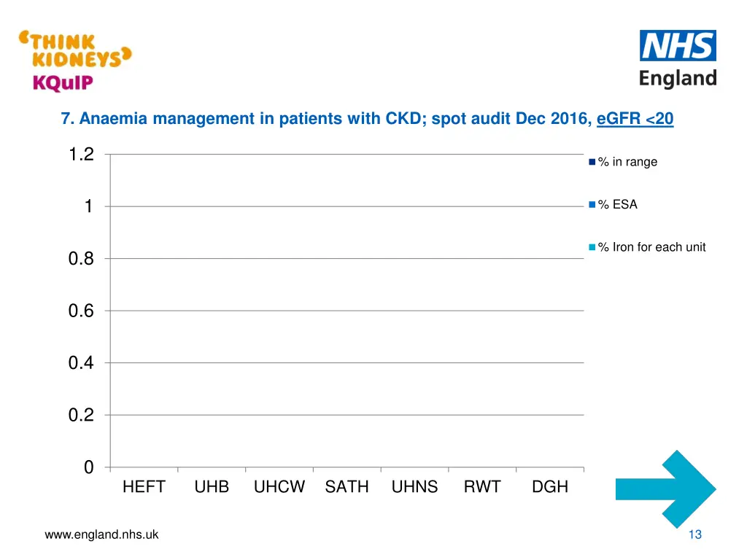Click the 1.2 value on the y-axis
The width and height of the screenshot is (747, 560).
tap(81, 154)
